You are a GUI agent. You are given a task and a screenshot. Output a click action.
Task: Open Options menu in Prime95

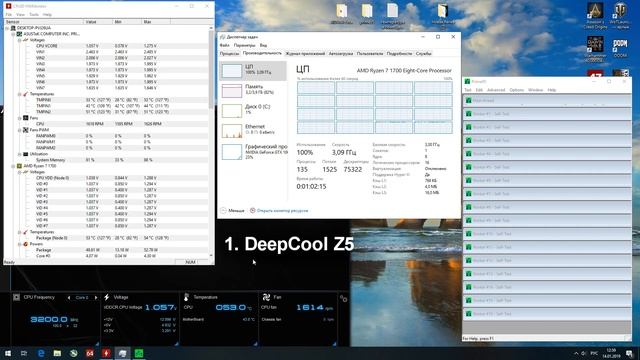[x=516, y=90]
